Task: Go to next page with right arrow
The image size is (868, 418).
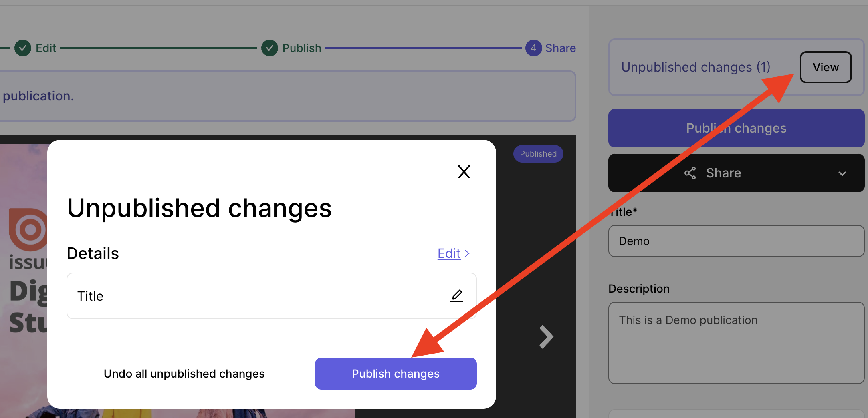Action: pos(546,336)
